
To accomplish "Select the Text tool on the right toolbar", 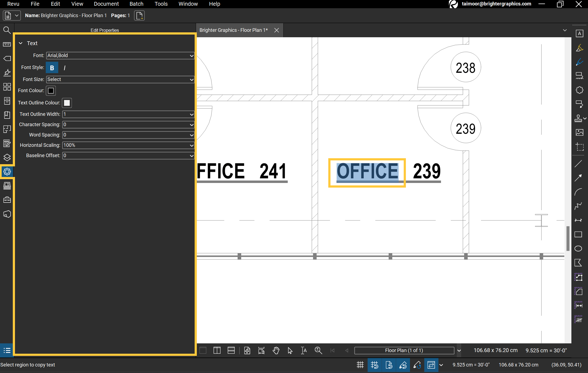I will 579,33.
